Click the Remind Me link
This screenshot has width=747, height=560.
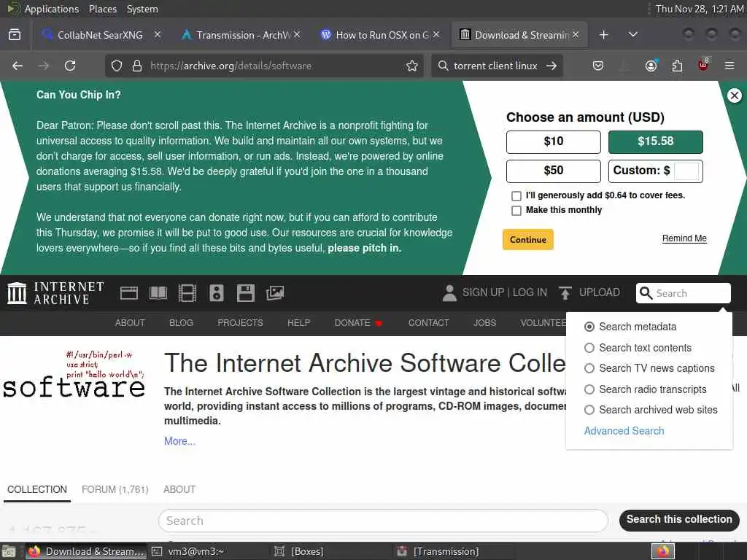[684, 238]
